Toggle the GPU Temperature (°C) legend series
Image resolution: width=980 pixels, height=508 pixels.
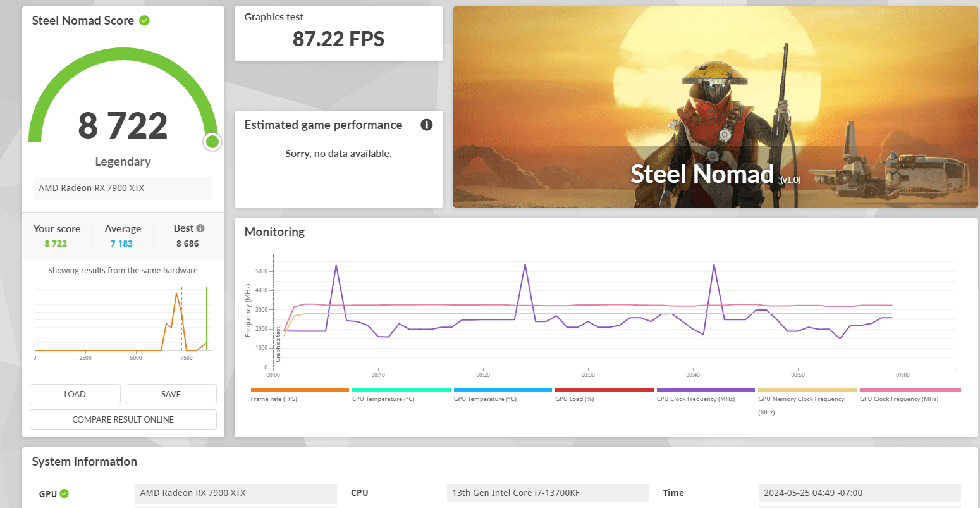pyautogui.click(x=485, y=399)
